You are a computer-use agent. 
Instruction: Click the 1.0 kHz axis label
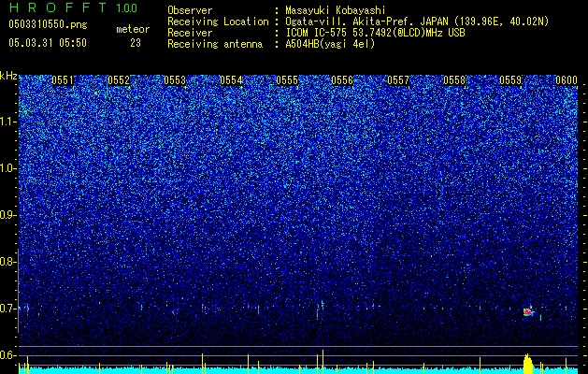coord(7,168)
